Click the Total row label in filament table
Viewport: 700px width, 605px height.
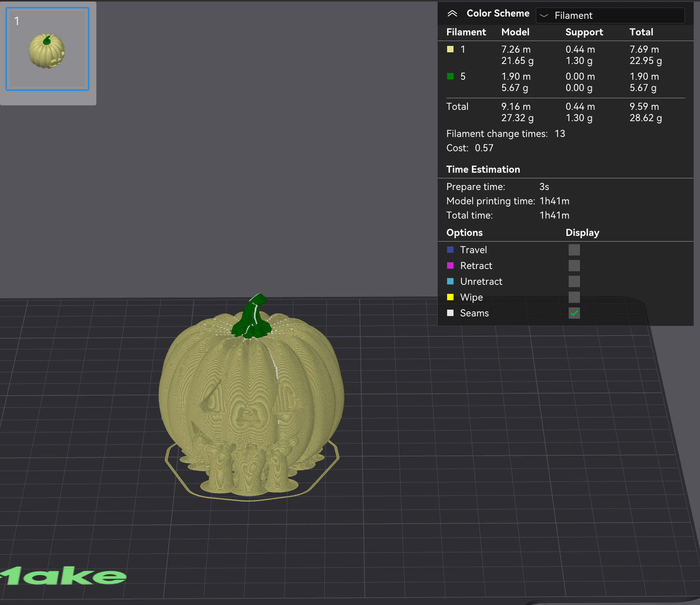pos(457,106)
